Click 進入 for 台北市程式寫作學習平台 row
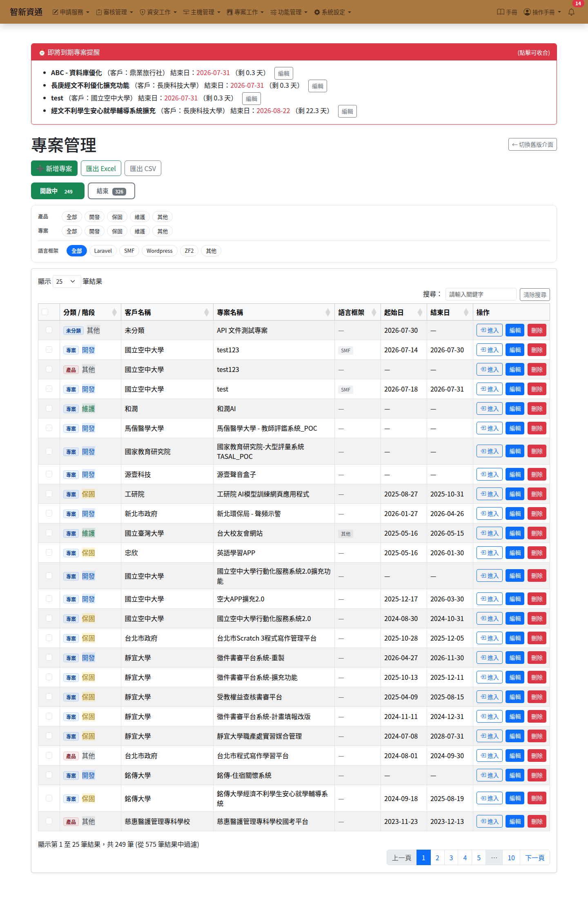Viewport: 588px width, 917px height. [x=489, y=756]
